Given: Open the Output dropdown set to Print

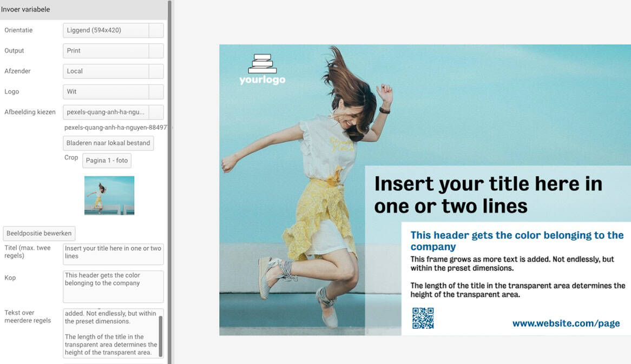Looking at the screenshot, I should tap(113, 51).
